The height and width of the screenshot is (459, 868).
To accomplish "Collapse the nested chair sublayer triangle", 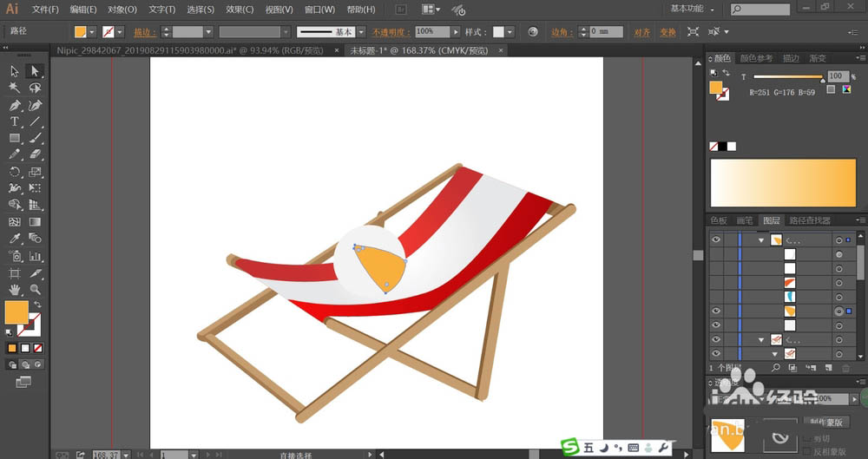I will coord(775,354).
